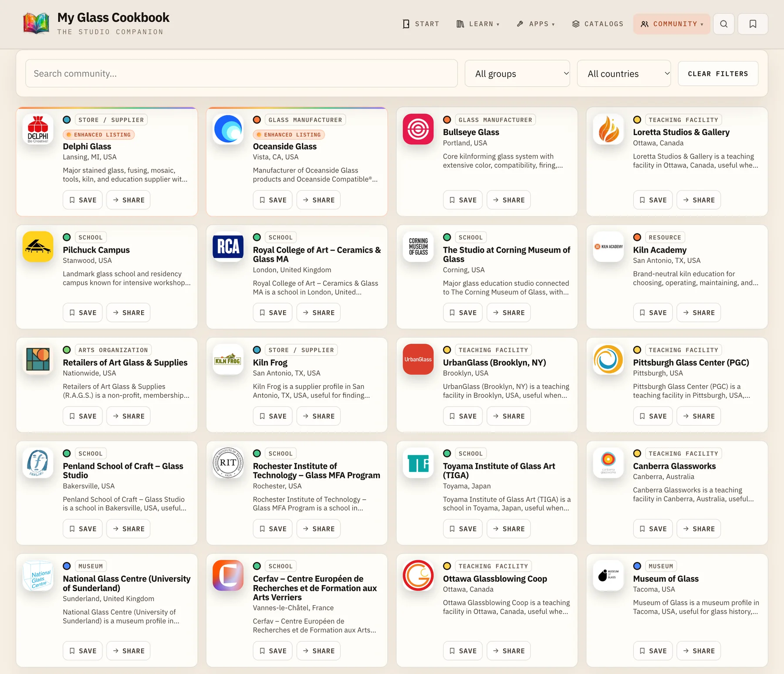Save Loretta Studios & Gallery
This screenshot has width=784, height=674.
click(653, 200)
